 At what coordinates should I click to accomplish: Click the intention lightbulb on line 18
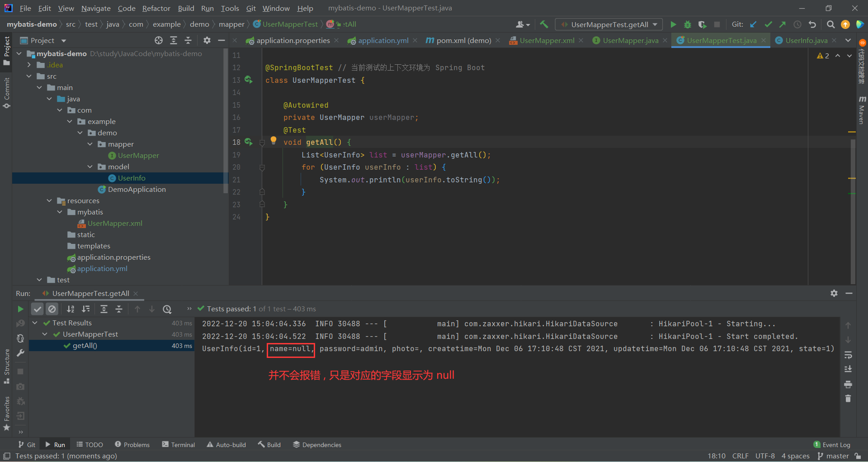[x=274, y=140]
